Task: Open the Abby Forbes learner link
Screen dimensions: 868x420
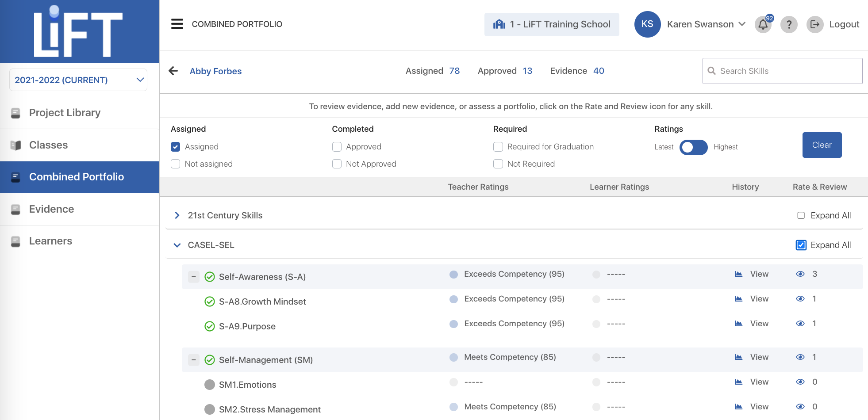Action: [x=215, y=71]
